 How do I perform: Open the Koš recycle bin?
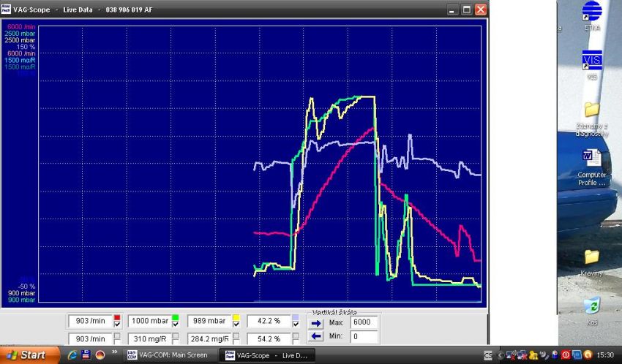(x=591, y=306)
